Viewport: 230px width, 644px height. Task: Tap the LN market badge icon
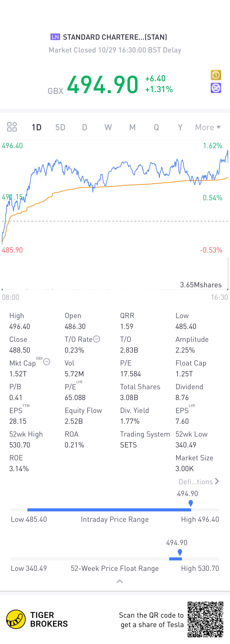[55, 37]
